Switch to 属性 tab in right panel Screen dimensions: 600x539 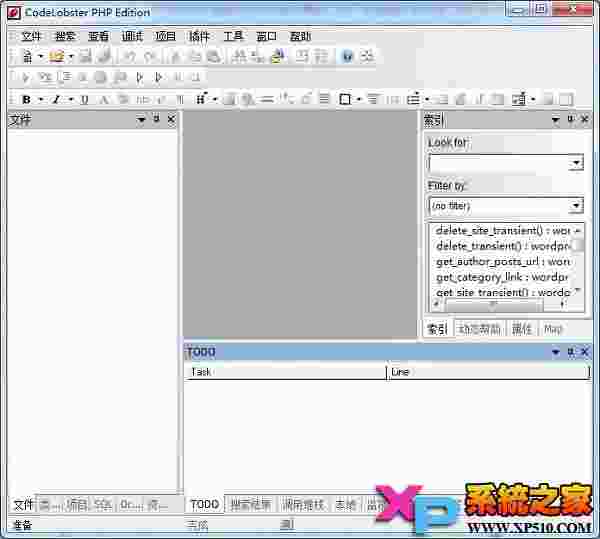click(522, 329)
